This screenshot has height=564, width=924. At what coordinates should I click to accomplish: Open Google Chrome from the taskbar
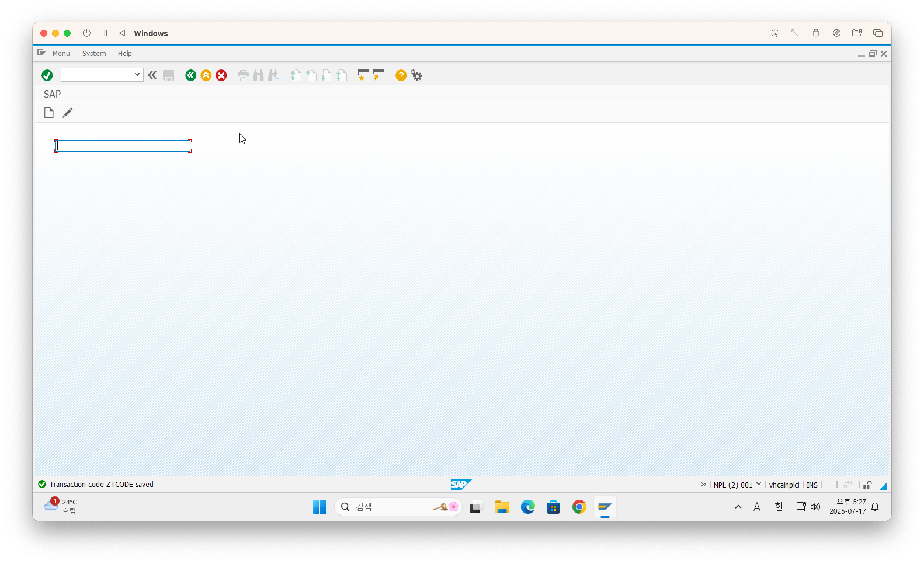pos(579,507)
